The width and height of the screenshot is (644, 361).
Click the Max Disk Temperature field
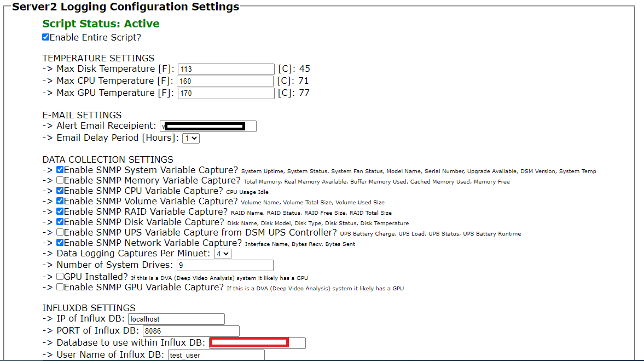coord(225,70)
